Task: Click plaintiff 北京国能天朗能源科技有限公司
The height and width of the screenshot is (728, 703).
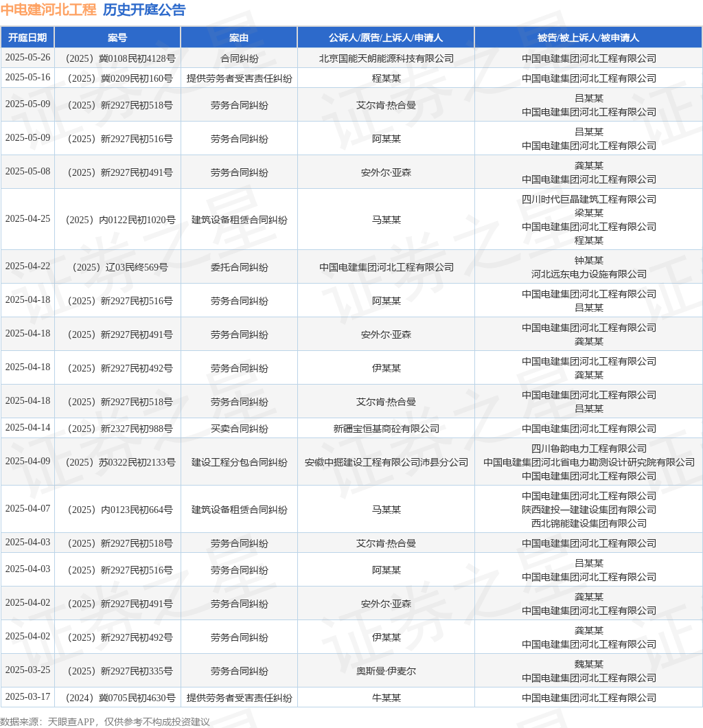Action: (386, 58)
